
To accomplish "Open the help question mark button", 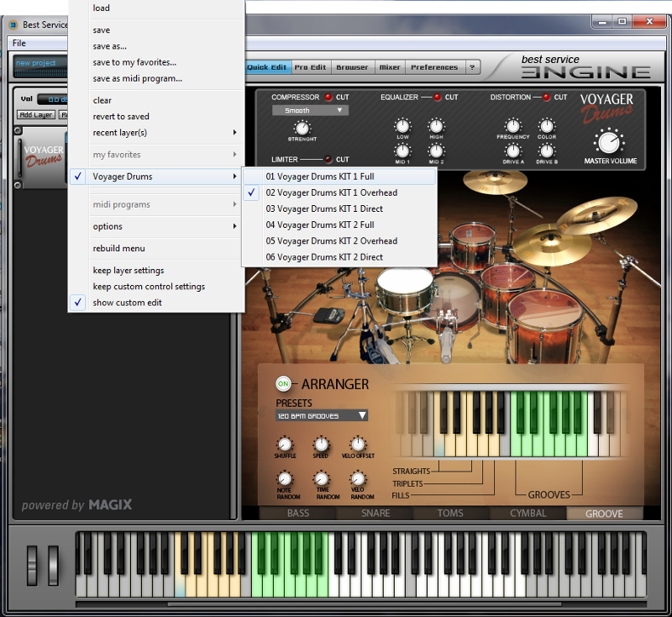I will coord(472,67).
